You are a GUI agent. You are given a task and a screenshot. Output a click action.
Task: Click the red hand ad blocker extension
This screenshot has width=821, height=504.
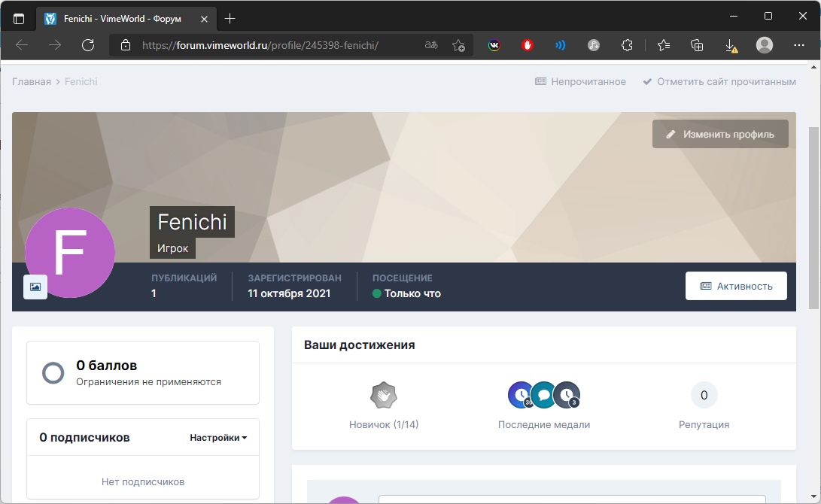[528, 45]
